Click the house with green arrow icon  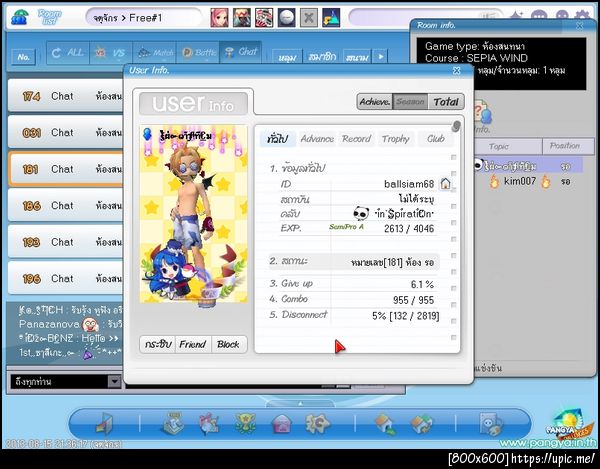click(x=386, y=425)
